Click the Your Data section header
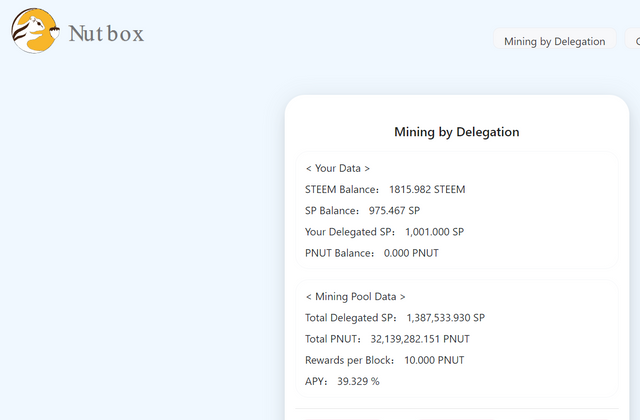Viewport: 640px width, 420px height. point(338,168)
